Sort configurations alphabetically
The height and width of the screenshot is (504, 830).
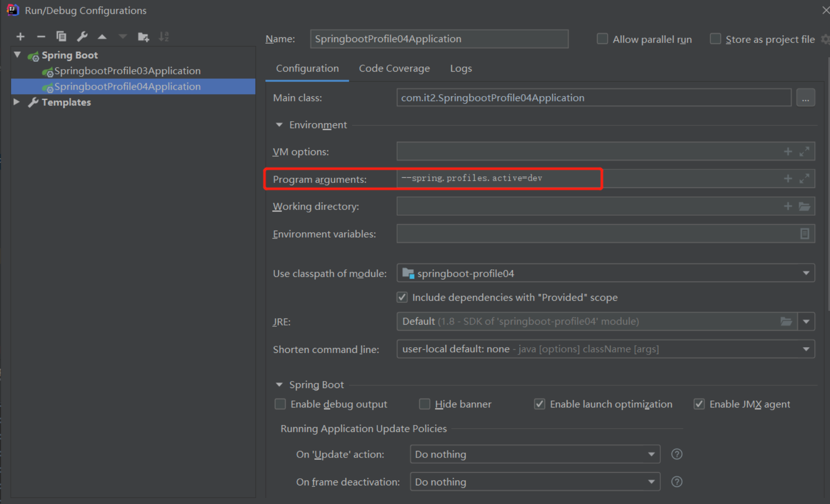(x=164, y=36)
